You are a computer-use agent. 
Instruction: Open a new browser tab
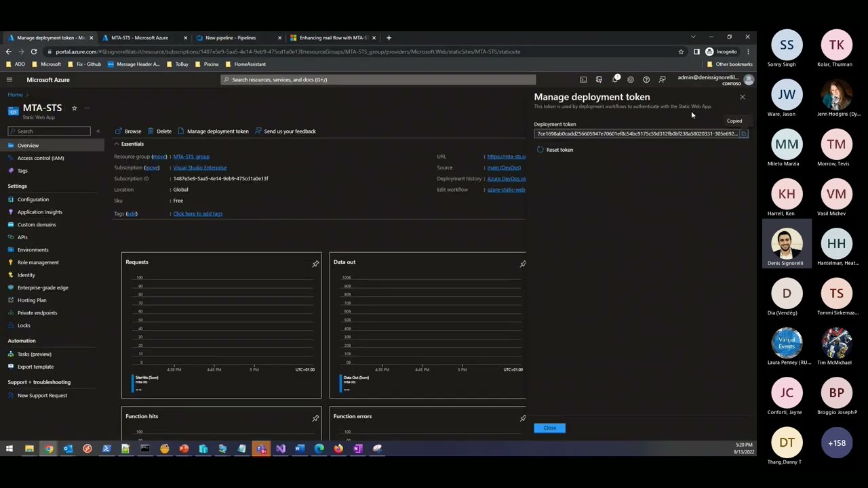(x=389, y=38)
